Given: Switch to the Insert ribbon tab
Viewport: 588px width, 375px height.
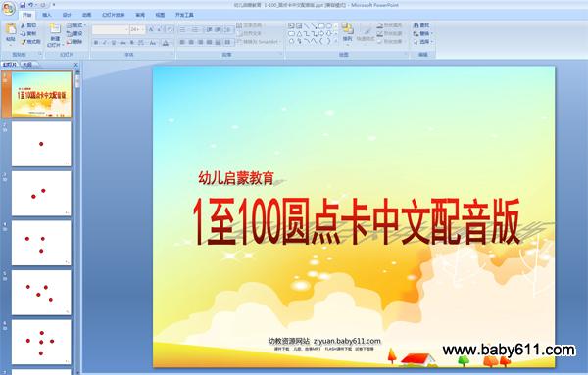Looking at the screenshot, I should [x=47, y=15].
